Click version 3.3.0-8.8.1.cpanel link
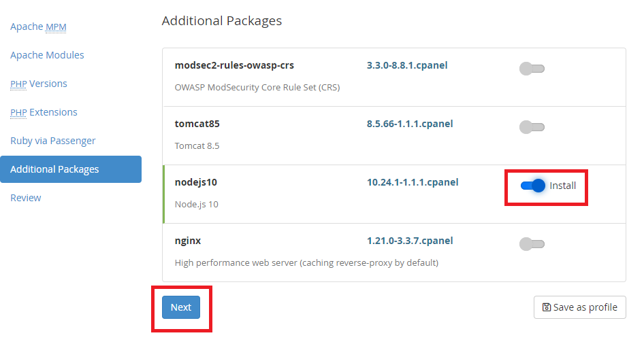This screenshot has height=344, width=644. click(x=407, y=65)
